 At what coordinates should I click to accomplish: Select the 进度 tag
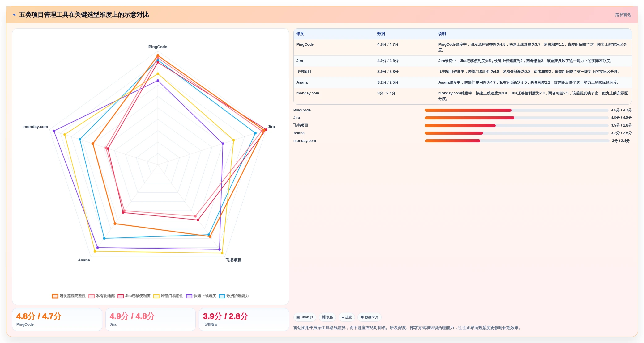pos(347,317)
